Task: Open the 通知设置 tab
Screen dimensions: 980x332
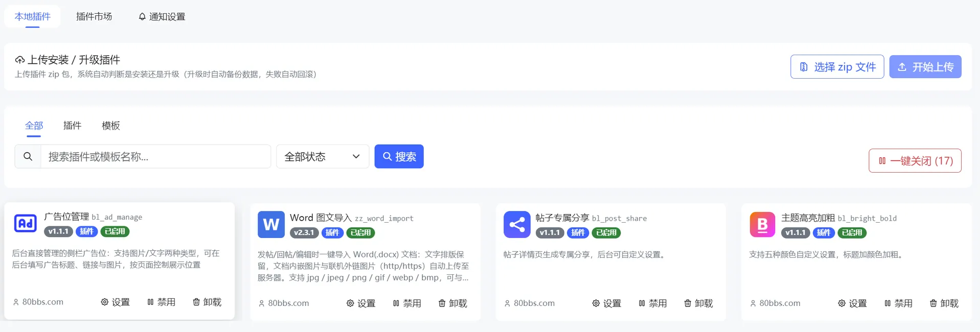Action: pos(162,16)
